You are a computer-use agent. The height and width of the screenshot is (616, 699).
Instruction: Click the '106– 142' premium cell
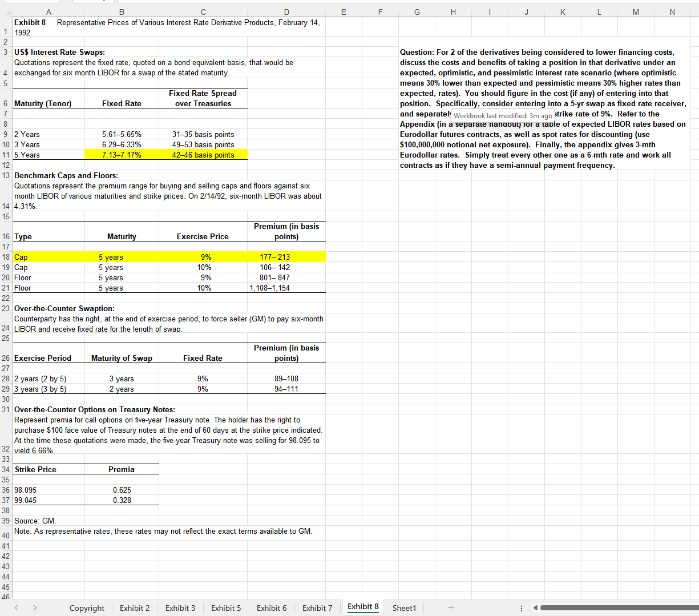[x=286, y=267]
